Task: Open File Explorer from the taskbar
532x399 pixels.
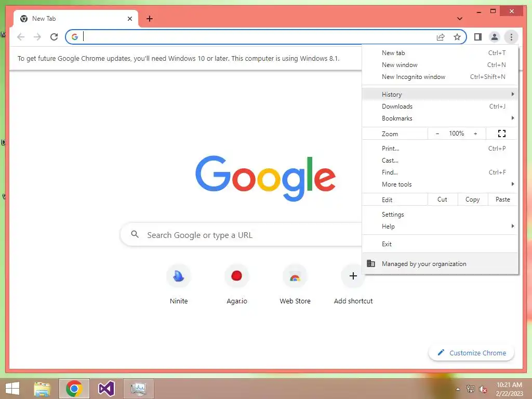Action: pos(42,389)
